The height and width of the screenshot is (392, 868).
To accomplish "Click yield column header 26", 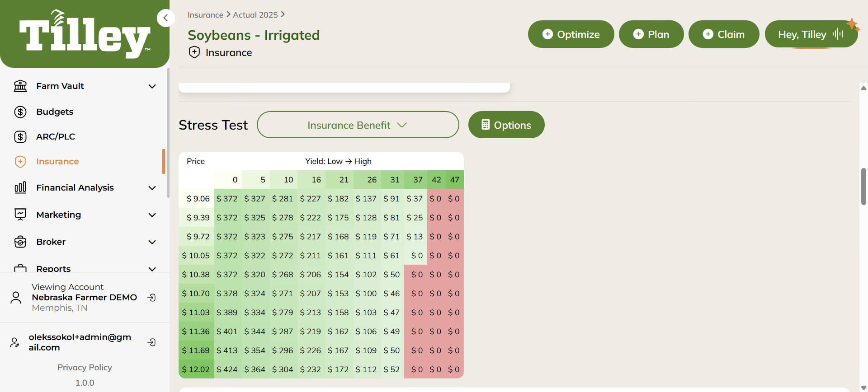I will [x=367, y=179].
